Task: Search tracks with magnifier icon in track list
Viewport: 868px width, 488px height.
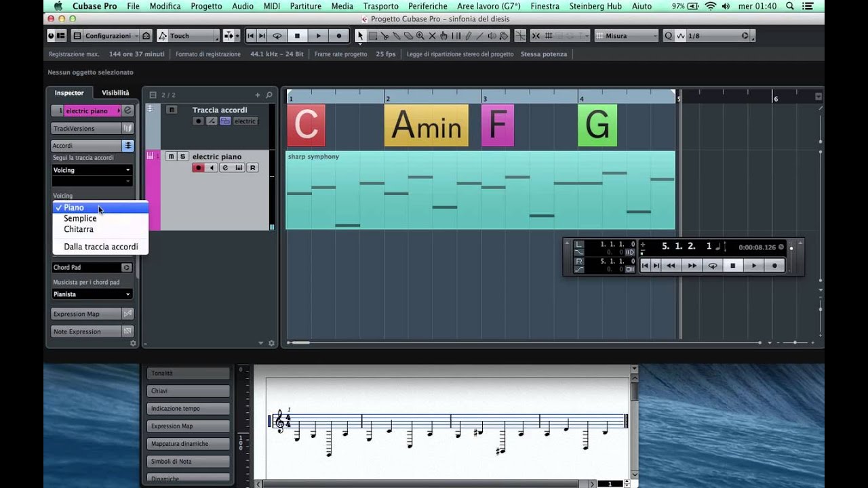Action: click(269, 95)
